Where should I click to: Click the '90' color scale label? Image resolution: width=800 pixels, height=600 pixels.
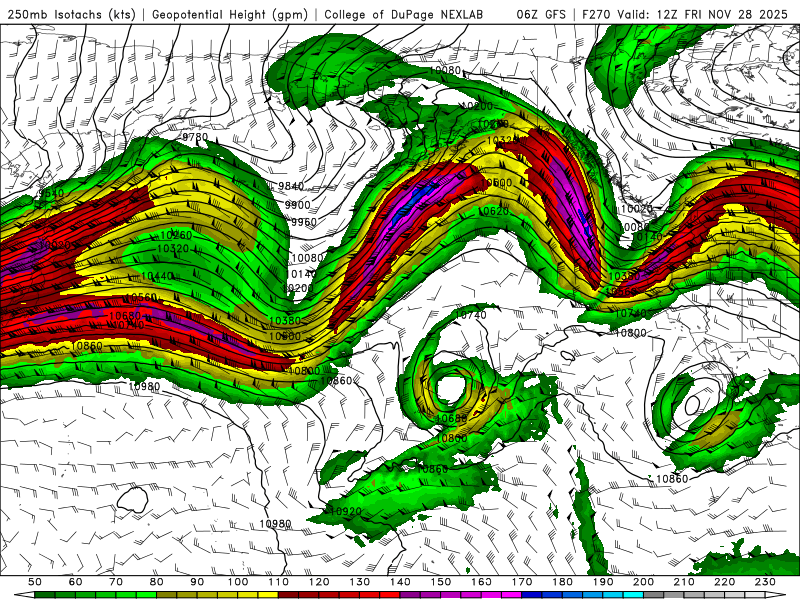pos(197,582)
